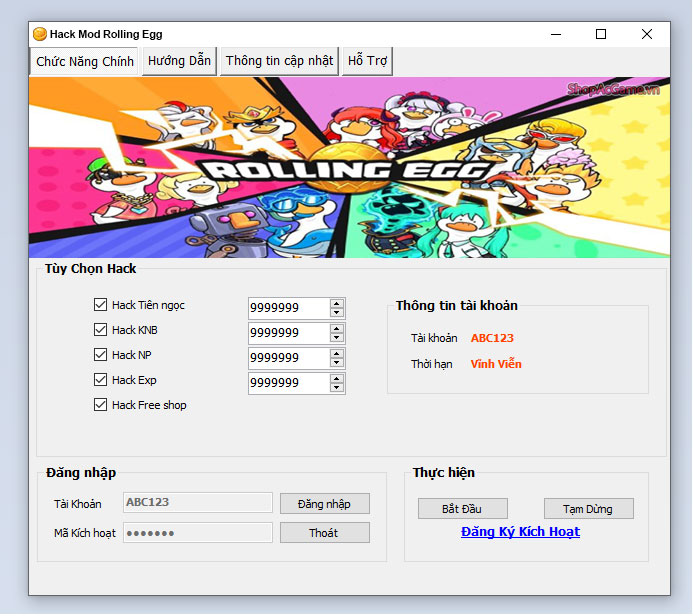
Task: Pause with the Tạm Dừng button
Action: point(589,509)
